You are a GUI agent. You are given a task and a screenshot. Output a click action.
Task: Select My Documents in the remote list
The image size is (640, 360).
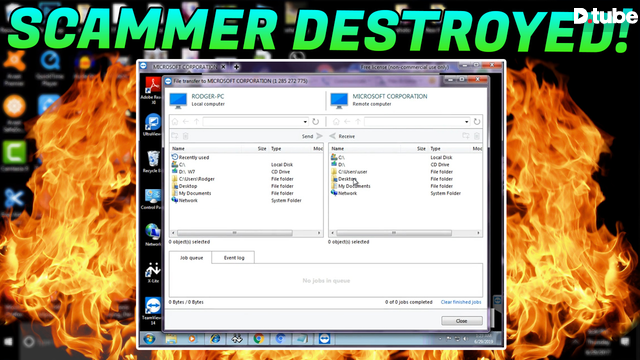(406, 186)
